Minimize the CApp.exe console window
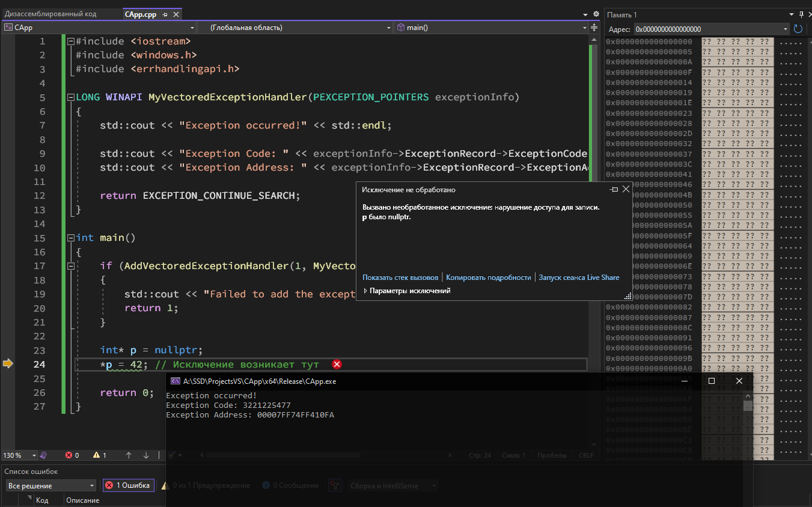Image resolution: width=812 pixels, height=507 pixels. coord(684,381)
